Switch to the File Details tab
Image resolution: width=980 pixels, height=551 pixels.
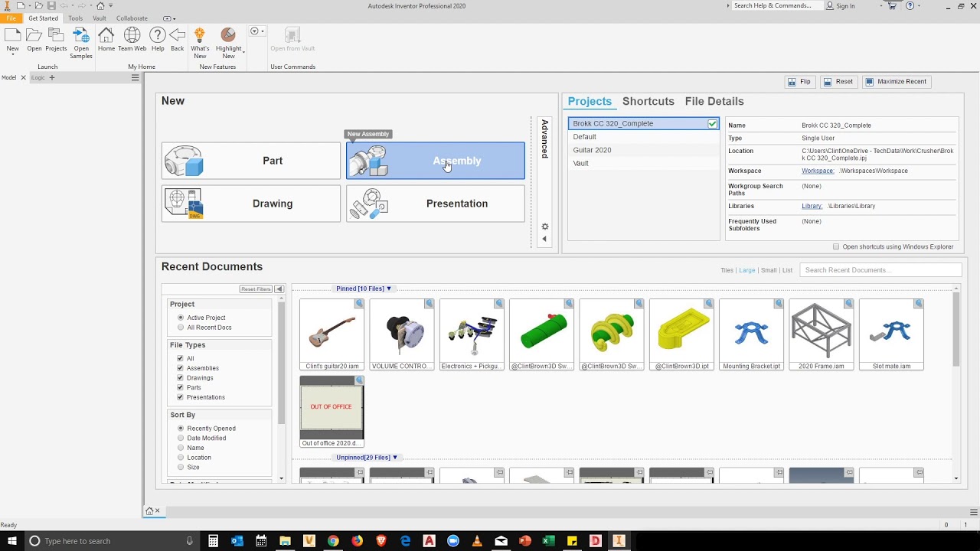point(714,101)
